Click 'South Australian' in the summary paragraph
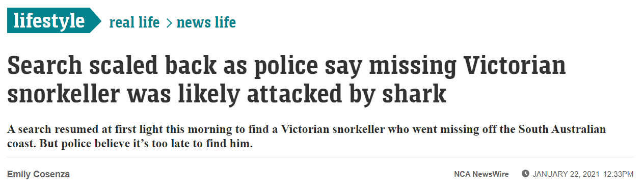This screenshot has width=644, height=189. click(x=562, y=129)
